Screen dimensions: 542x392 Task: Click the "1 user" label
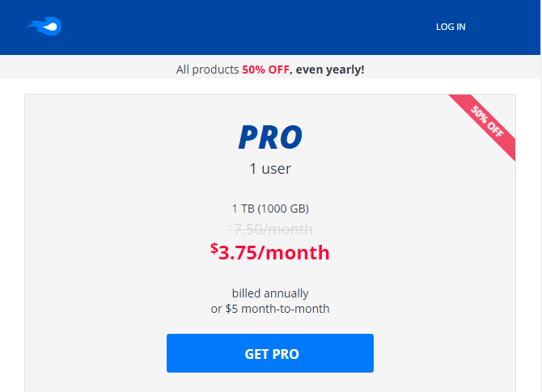[x=270, y=169]
